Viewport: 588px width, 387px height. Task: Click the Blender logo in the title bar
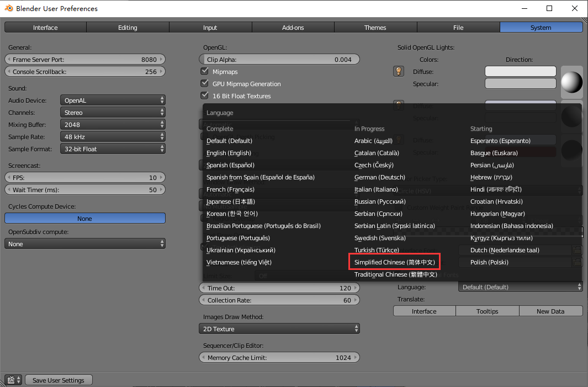coord(8,8)
